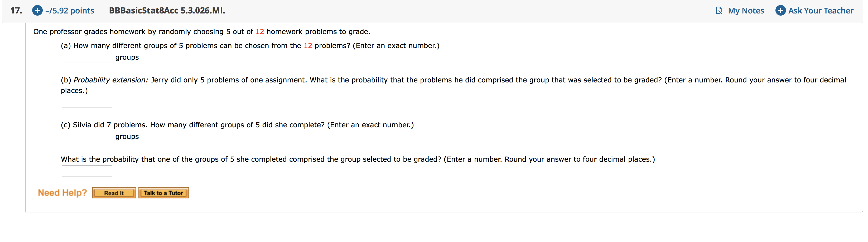Focus the part (a) groups answer field
This screenshot has height=242, width=868.
87,57
